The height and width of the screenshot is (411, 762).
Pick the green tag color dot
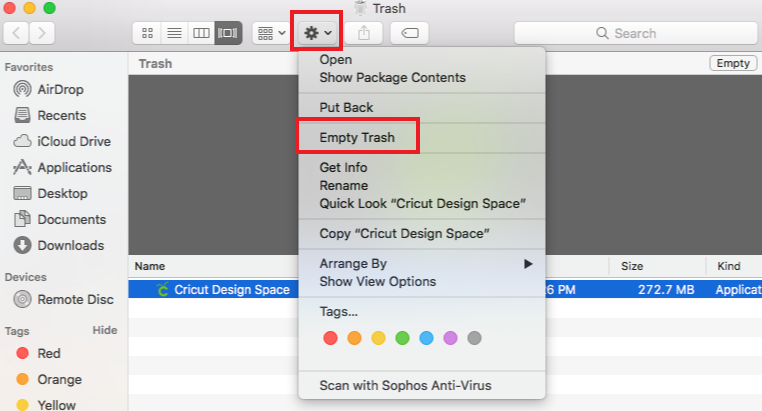(x=403, y=338)
